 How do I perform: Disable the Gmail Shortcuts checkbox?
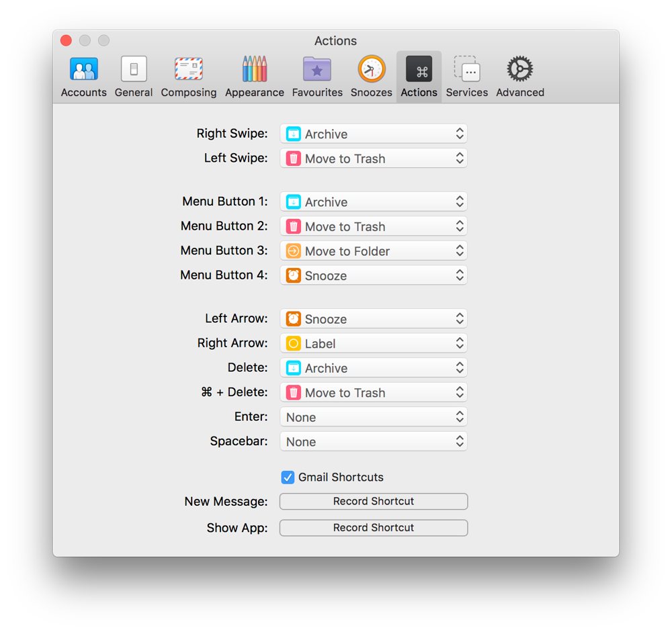click(288, 478)
